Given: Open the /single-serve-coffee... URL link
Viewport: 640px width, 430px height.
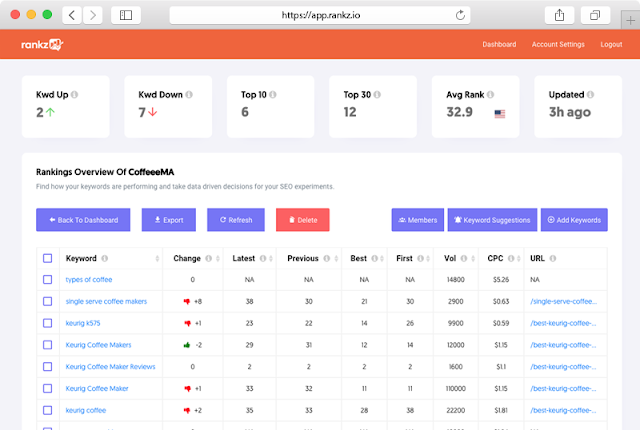Looking at the screenshot, I should 563,301.
